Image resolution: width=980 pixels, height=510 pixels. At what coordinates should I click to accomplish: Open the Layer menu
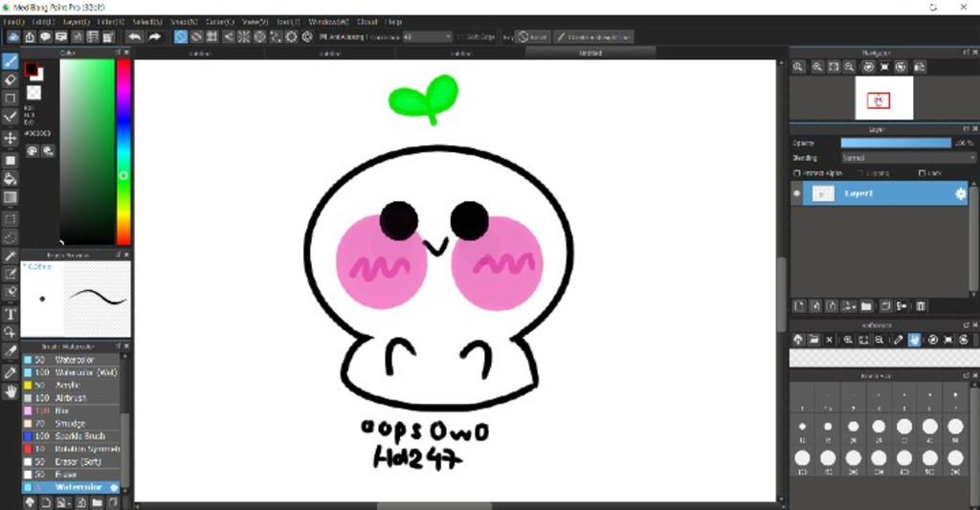point(77,22)
